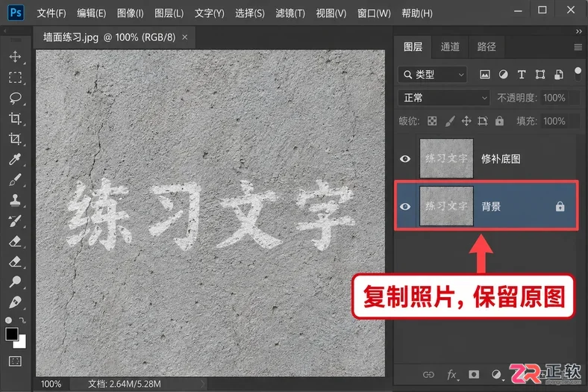
Task: Filter layers by type (T) layers
Action: click(x=522, y=74)
